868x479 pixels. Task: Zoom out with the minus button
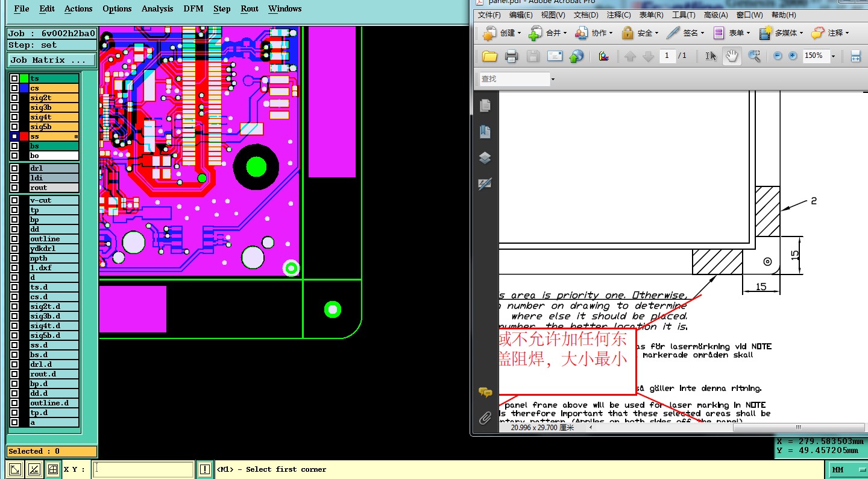(x=778, y=56)
